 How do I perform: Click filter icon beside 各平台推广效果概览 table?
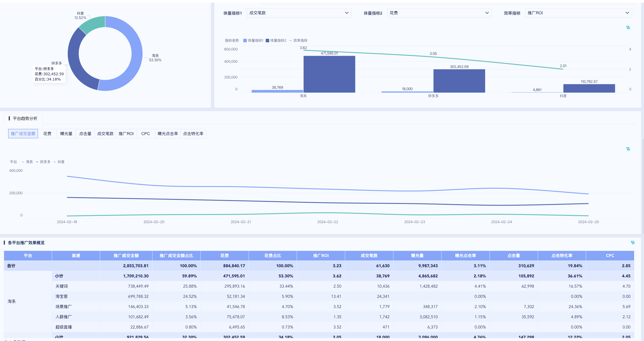pos(633,243)
